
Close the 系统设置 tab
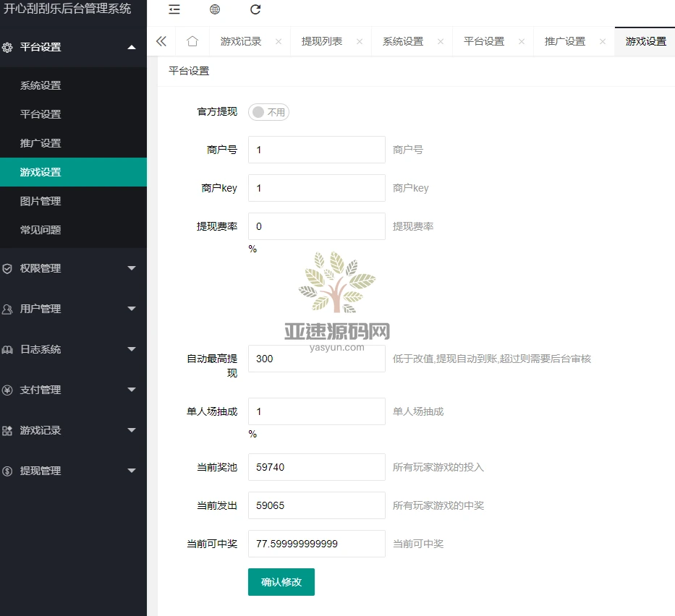point(441,42)
